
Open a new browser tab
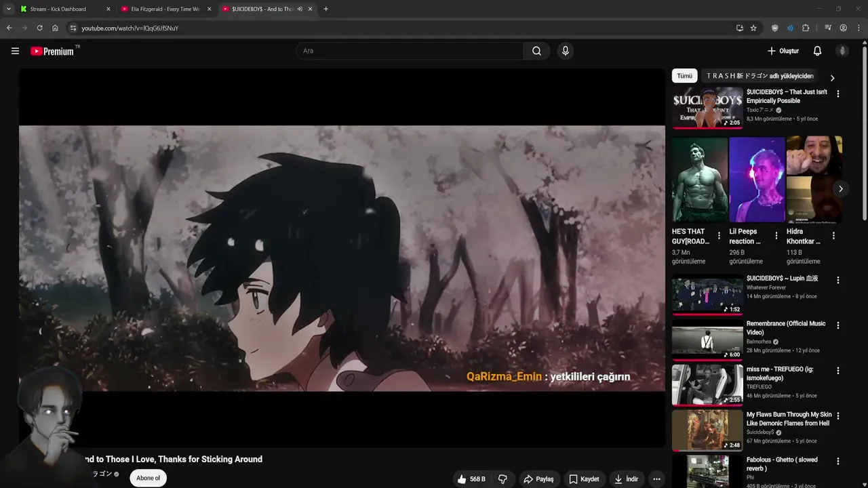pyautogui.click(x=325, y=9)
